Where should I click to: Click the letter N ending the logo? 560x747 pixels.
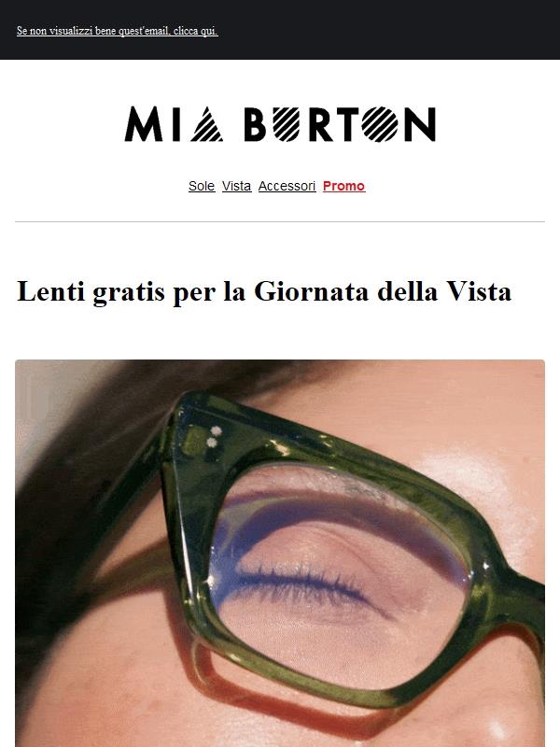pos(420,124)
